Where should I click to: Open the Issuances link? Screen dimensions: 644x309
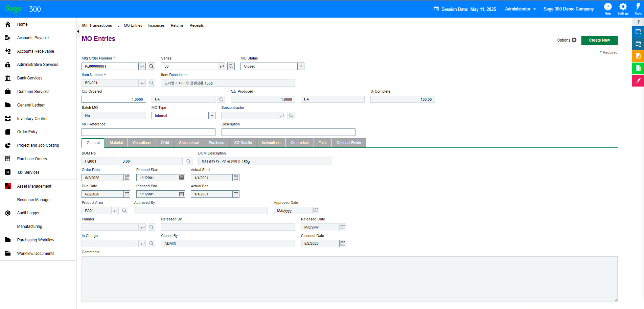click(x=156, y=25)
